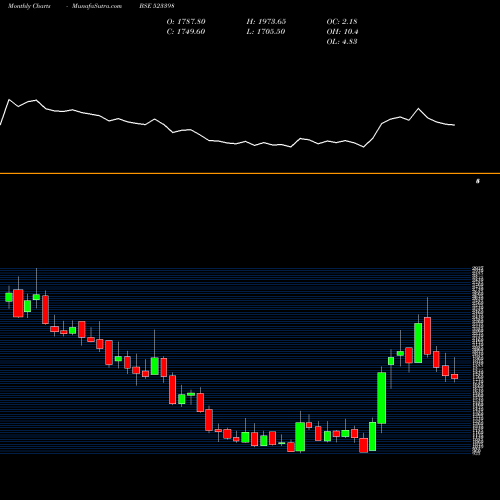500x500 pixels.
Task: Click the last red candle on the chart
Action: [454, 376]
